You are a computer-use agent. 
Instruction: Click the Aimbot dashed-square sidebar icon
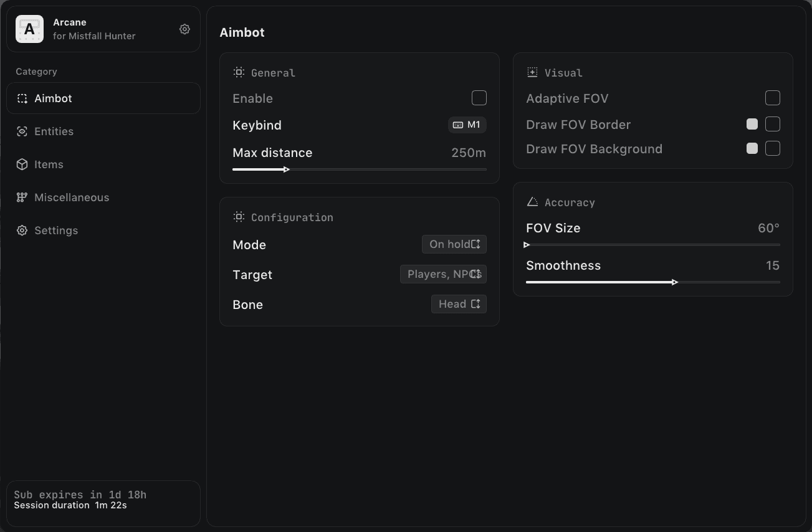[22, 98]
